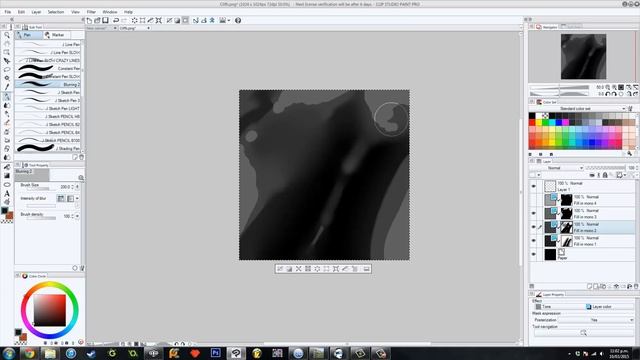The height and width of the screenshot is (360, 640).
Task: Open Photoshop from the taskbar
Action: (216, 353)
